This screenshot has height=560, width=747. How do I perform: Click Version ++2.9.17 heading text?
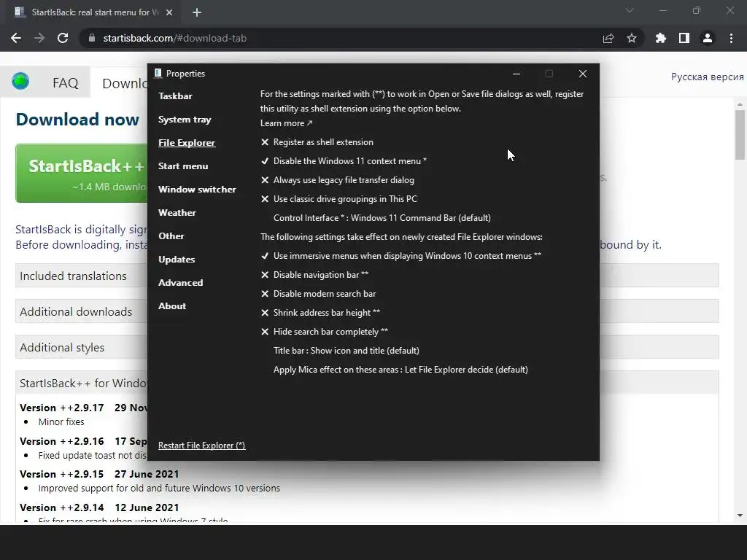click(61, 408)
